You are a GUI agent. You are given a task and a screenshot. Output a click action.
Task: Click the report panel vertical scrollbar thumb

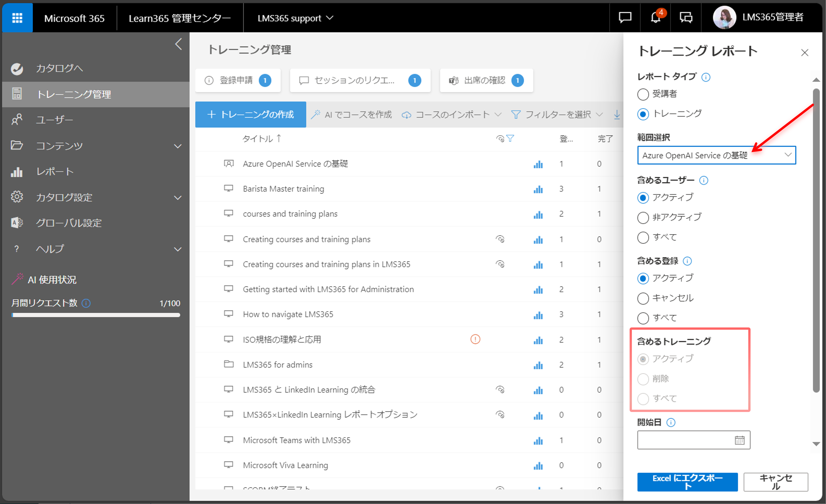point(816,240)
